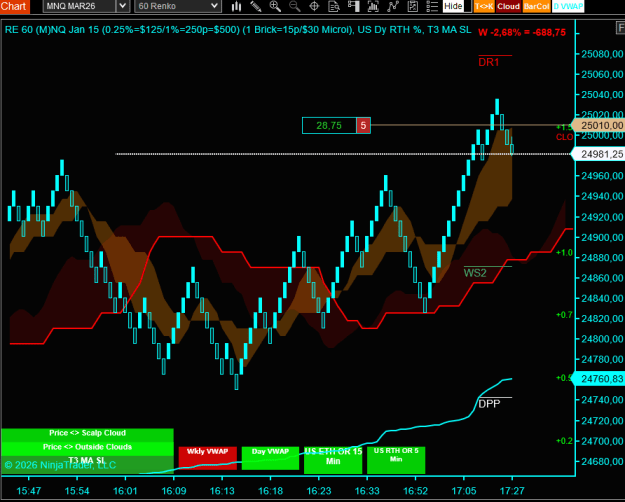
Task: Switch to the orange Chart tab
Action: (x=14, y=6)
